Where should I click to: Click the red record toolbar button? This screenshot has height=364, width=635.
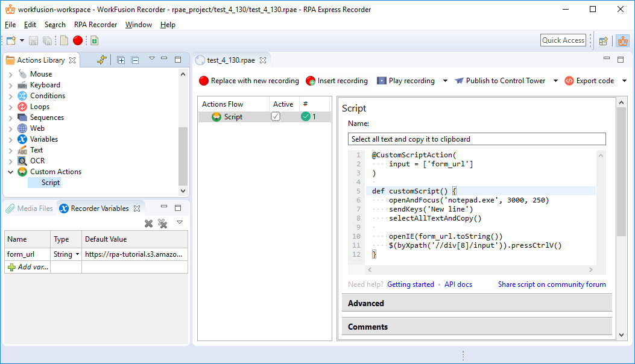[x=78, y=40]
